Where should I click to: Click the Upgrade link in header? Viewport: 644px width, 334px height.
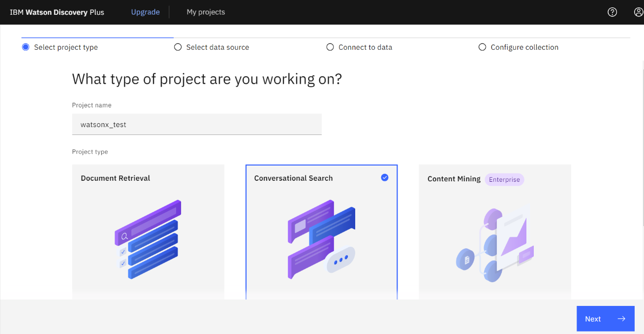(x=145, y=12)
